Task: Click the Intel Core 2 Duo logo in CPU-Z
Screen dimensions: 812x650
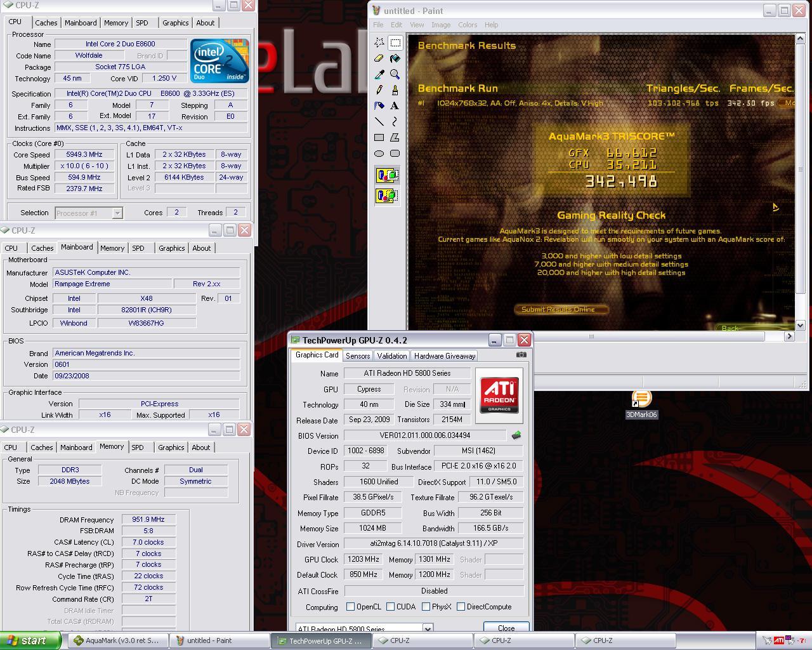Action: [220, 61]
